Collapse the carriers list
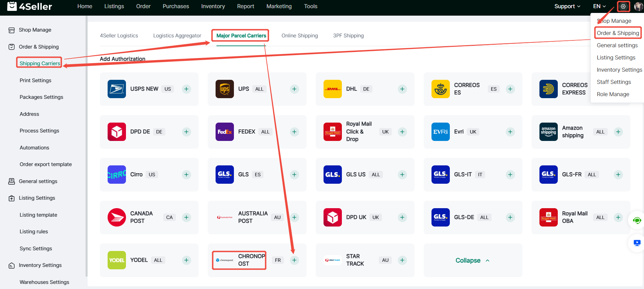 click(473, 260)
